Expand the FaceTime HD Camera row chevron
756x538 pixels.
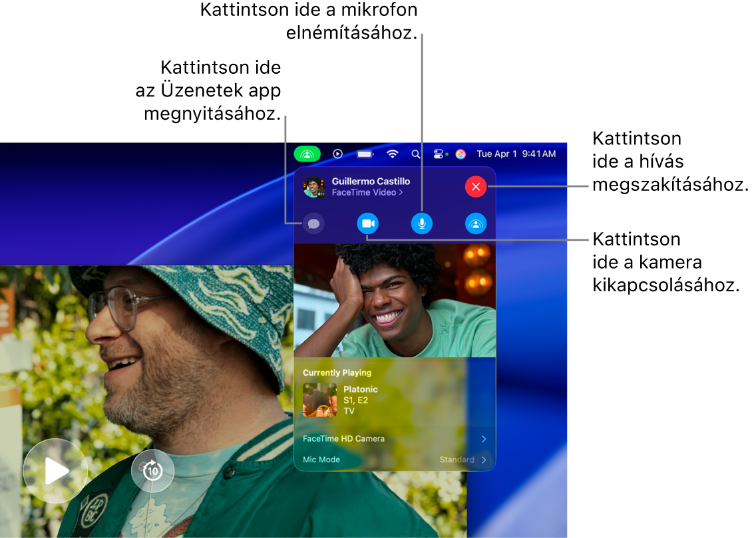click(484, 439)
